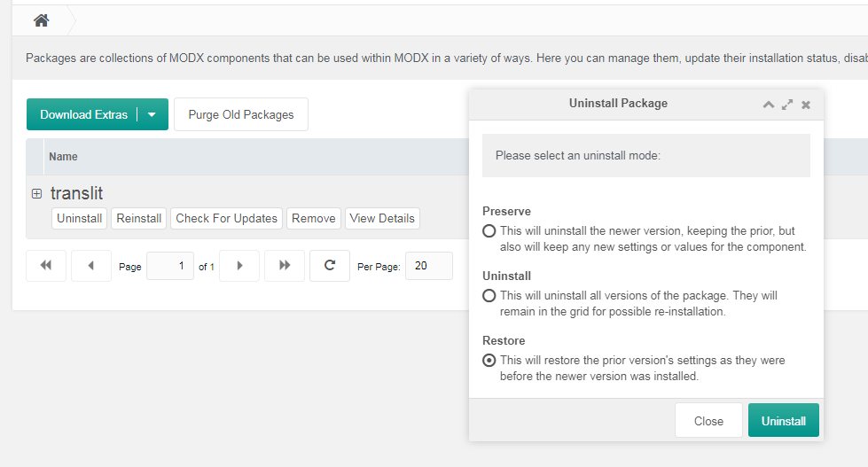
Task: View Details of translit package
Action: pos(382,218)
